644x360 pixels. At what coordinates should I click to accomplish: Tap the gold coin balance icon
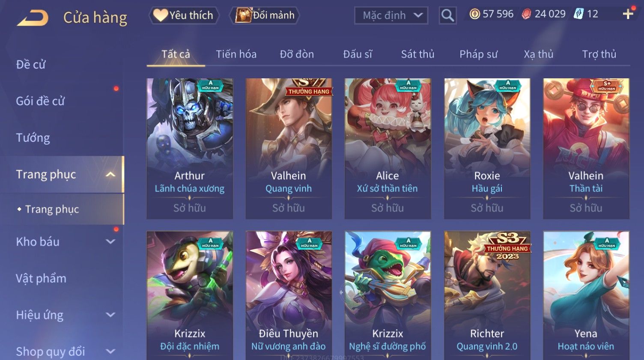pos(474,14)
